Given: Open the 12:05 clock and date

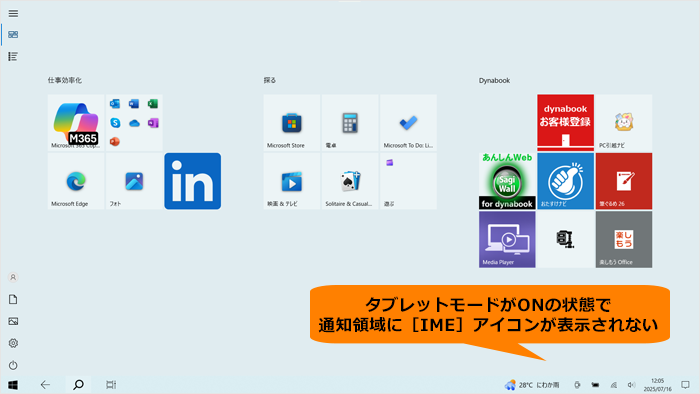Looking at the screenshot, I should point(658,385).
